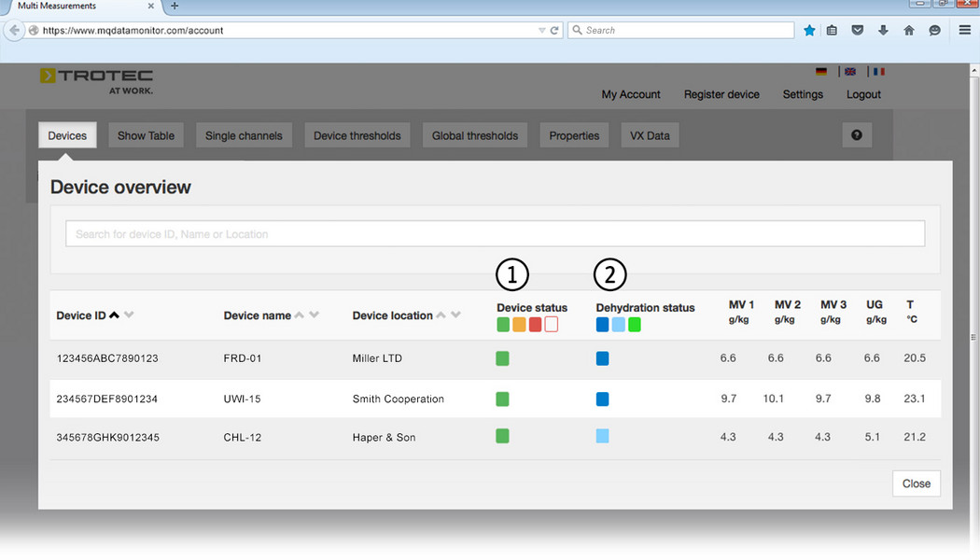Viewport: 980px width, 560px height.
Task: Click the Trotec logo
Action: 97,81
